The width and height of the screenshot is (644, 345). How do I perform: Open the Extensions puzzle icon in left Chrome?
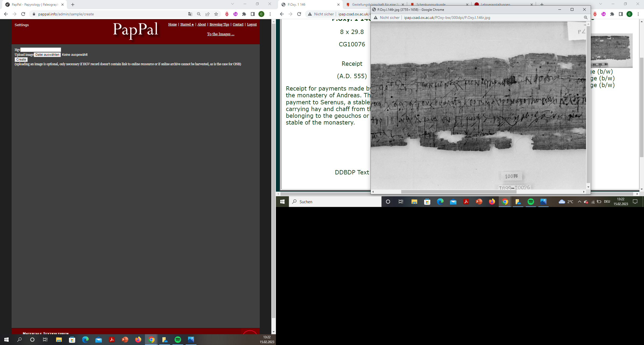244,14
